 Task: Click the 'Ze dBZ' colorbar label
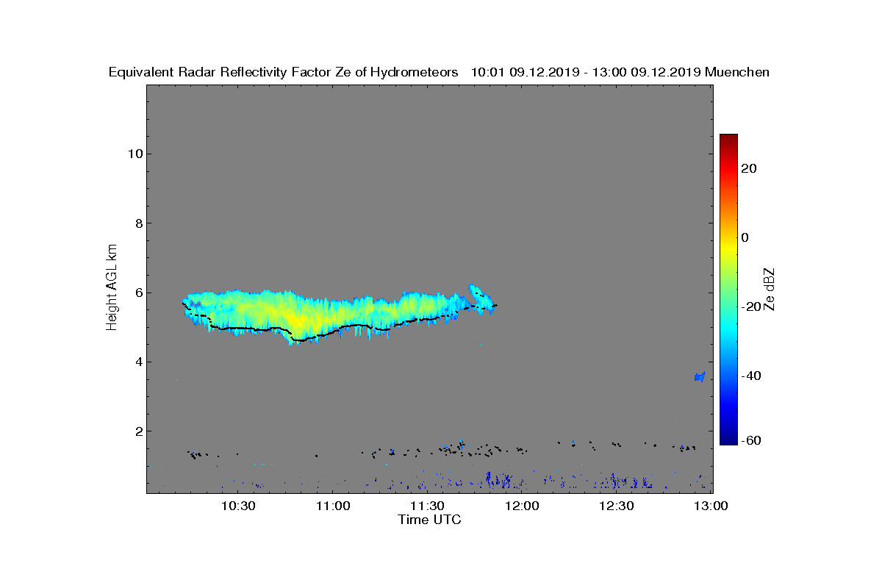[x=770, y=290]
